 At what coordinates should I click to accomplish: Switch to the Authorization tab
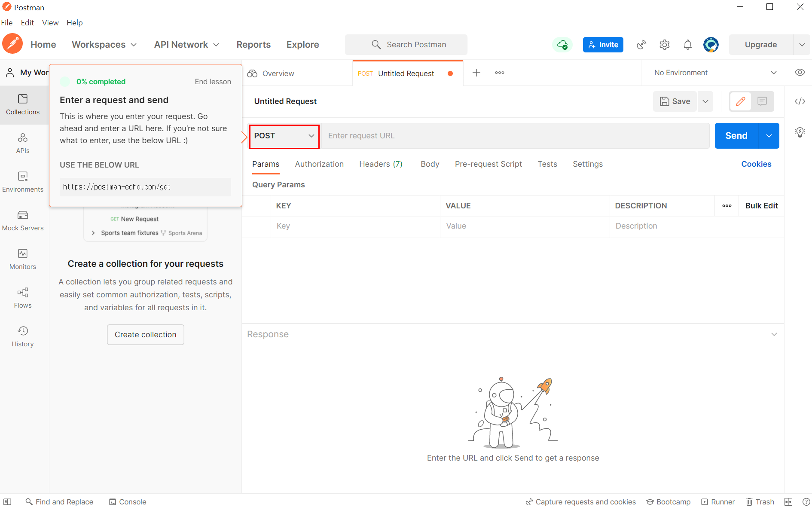coord(319,164)
